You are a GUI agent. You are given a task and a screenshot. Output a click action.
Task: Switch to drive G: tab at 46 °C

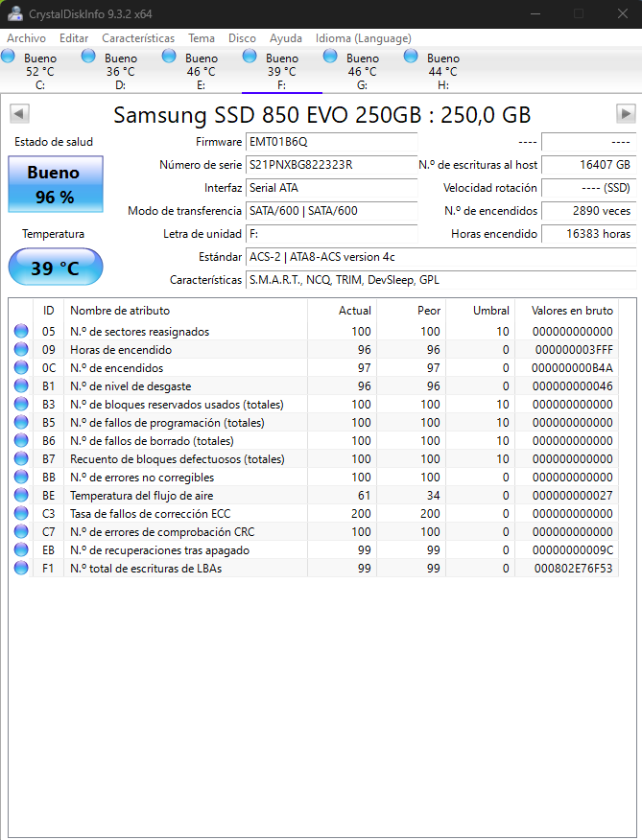[x=363, y=71]
